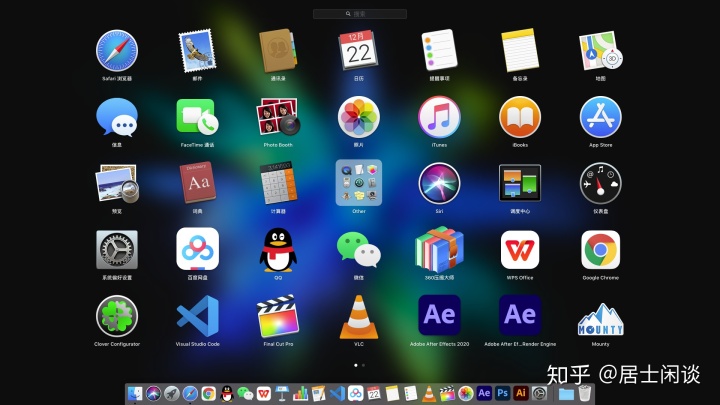The image size is (720, 405).
Task: Open Pages from the Dock
Action: 319,394
